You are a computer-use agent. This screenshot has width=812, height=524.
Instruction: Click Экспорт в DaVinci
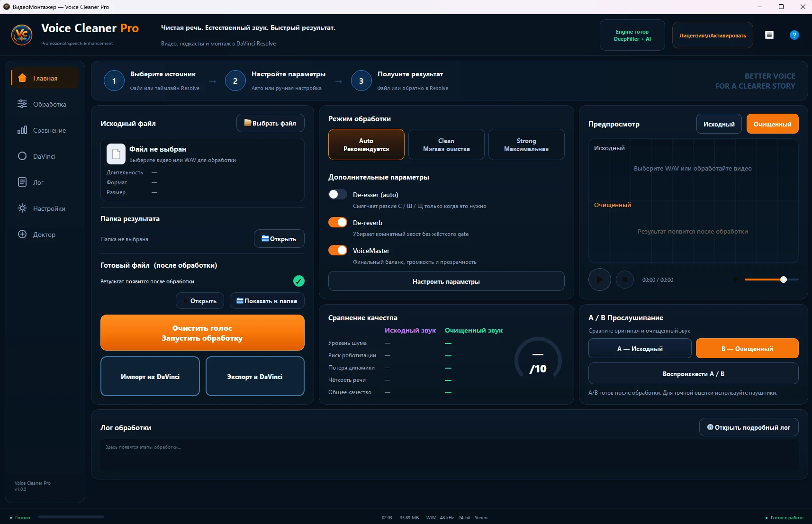[x=255, y=377]
